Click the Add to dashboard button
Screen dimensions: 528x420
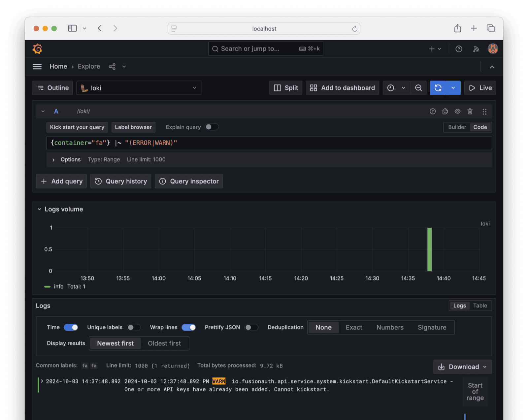[342, 88]
